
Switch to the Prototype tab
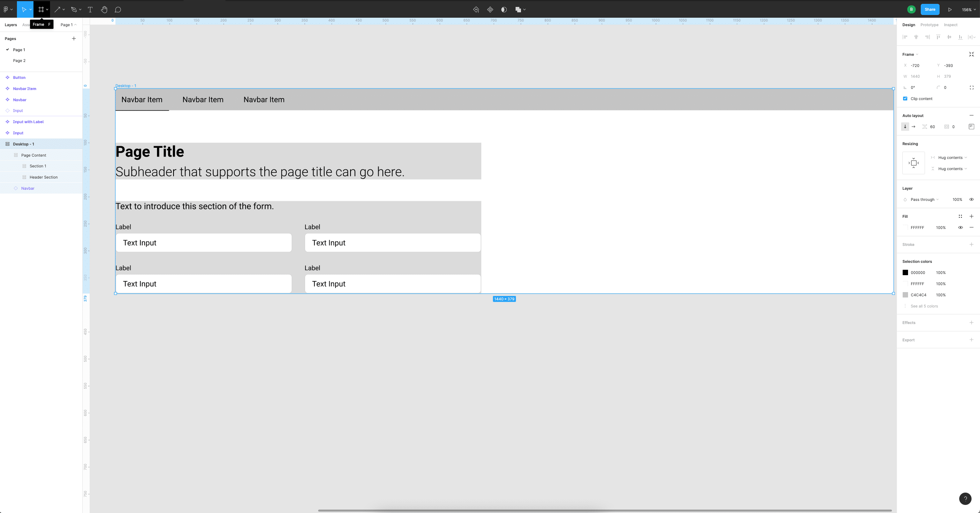(x=929, y=25)
